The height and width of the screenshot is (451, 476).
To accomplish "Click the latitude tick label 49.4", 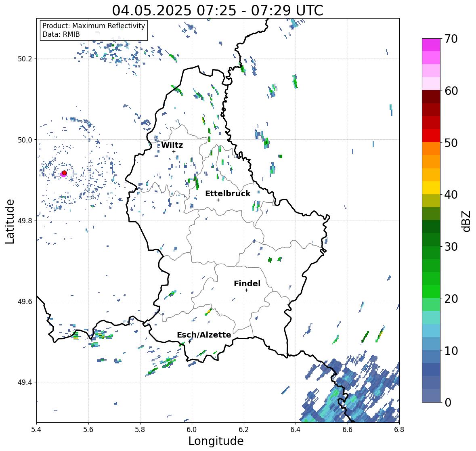I will (x=25, y=382).
